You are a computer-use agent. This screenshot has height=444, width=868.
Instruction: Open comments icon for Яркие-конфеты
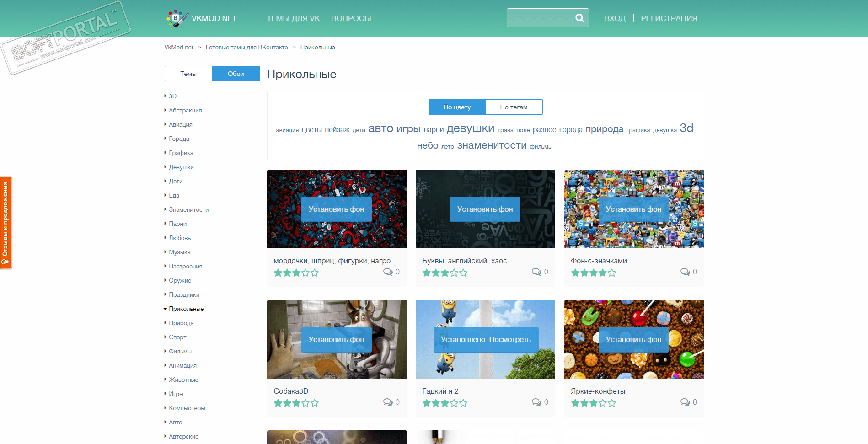(685, 402)
